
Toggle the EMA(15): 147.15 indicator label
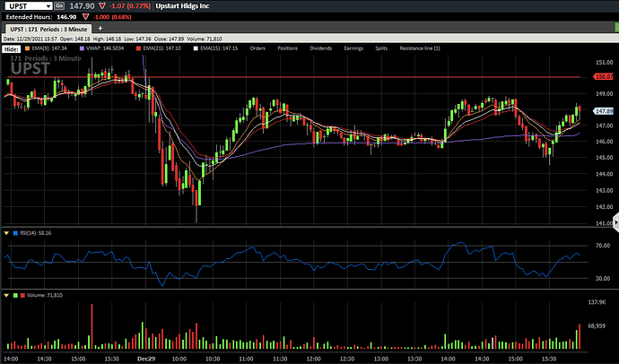tap(219, 48)
